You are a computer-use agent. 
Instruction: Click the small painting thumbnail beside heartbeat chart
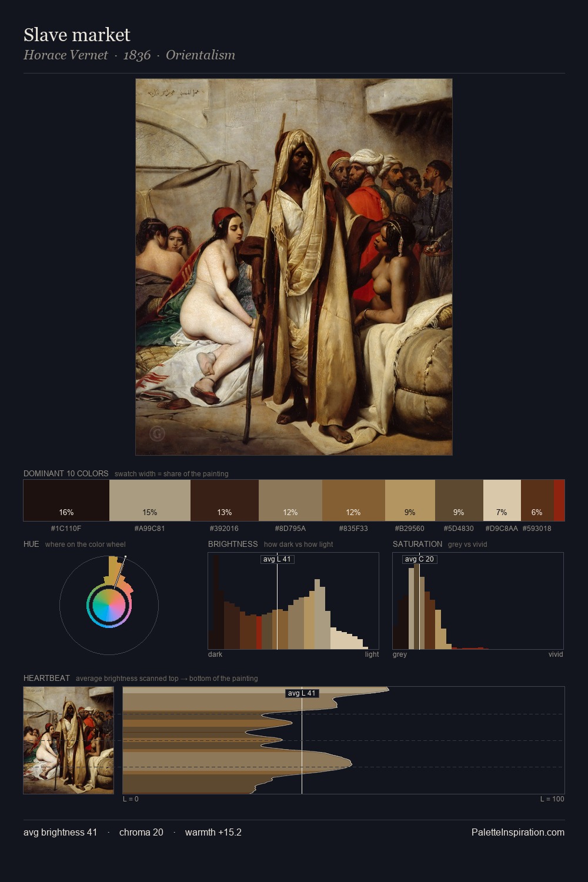pos(69,740)
